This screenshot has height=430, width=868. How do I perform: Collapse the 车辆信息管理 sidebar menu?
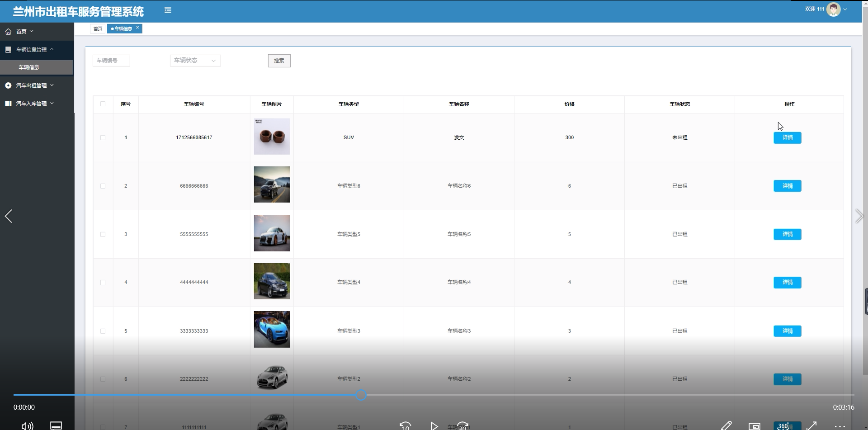tap(52, 49)
